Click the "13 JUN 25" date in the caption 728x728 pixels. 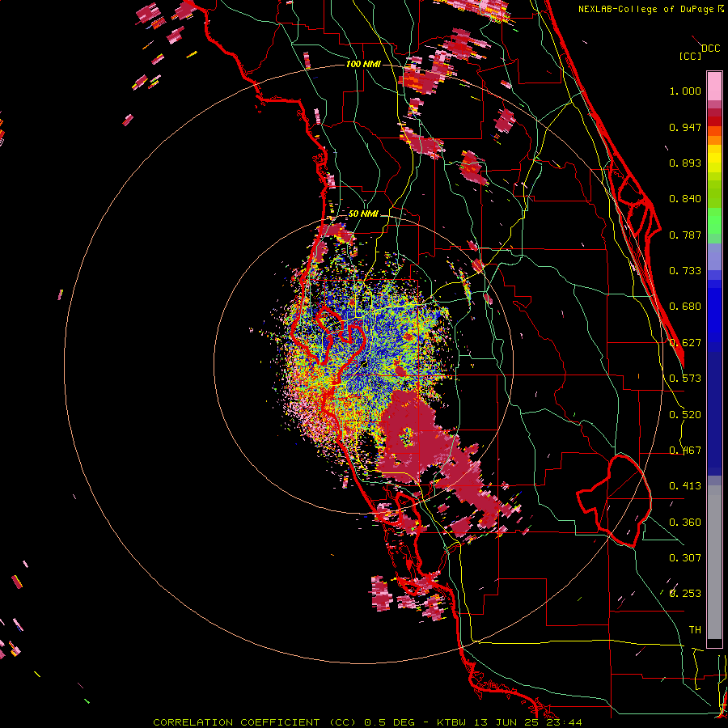pos(506,722)
